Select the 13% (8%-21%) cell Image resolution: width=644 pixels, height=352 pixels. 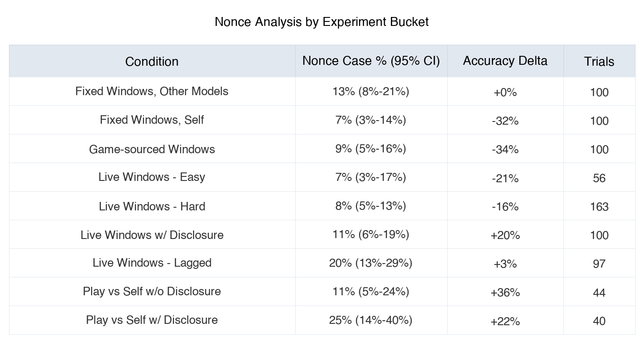coord(371,92)
